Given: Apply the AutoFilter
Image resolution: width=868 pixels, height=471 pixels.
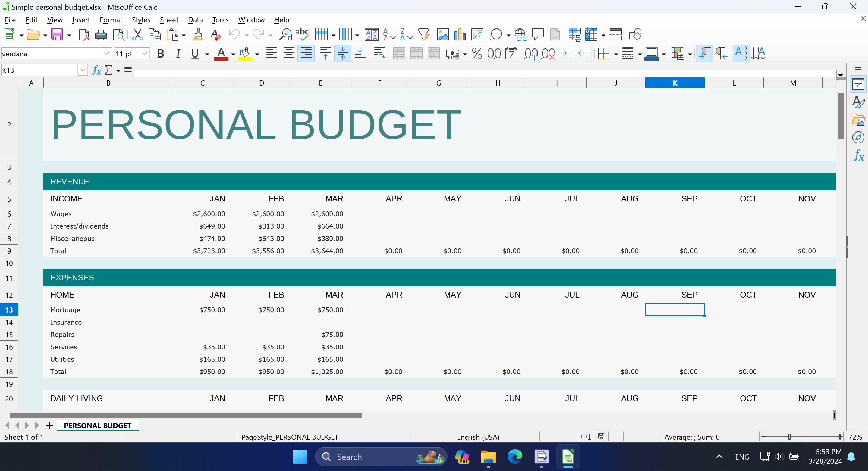Looking at the screenshot, I should point(423,34).
